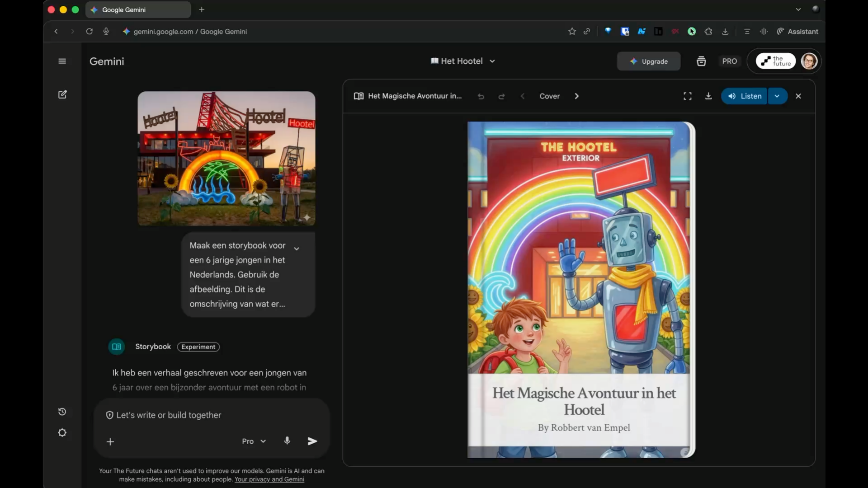868x488 pixels.
Task: Click the Upgrade button
Action: coord(649,61)
